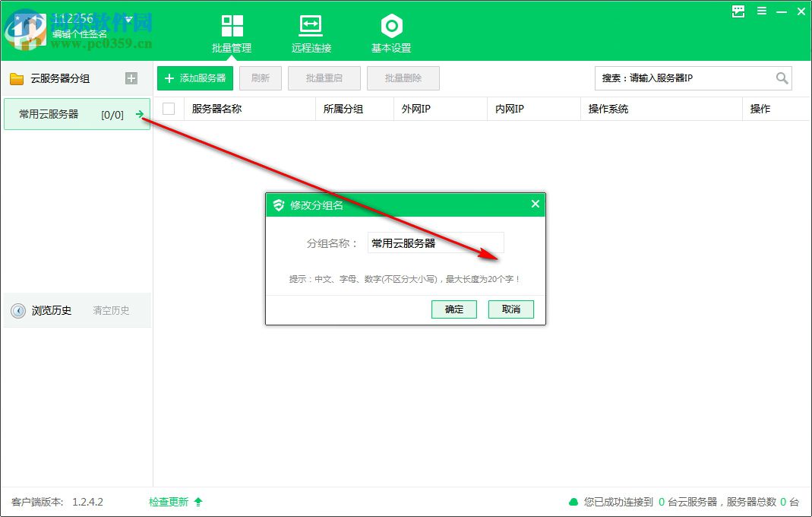812x517 pixels.
Task: Click the shield logo in dialog title
Action: pos(279,205)
